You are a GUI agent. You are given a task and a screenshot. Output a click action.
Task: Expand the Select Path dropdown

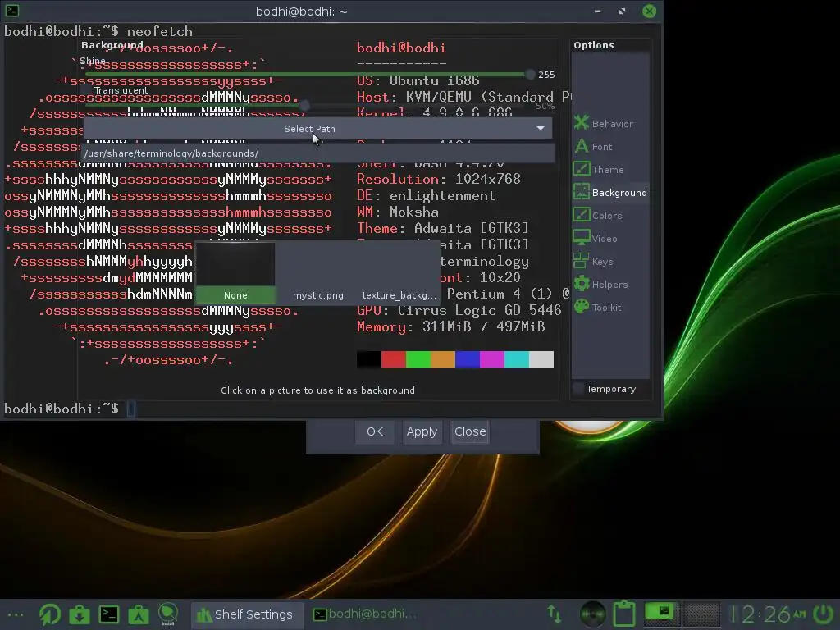(x=317, y=129)
